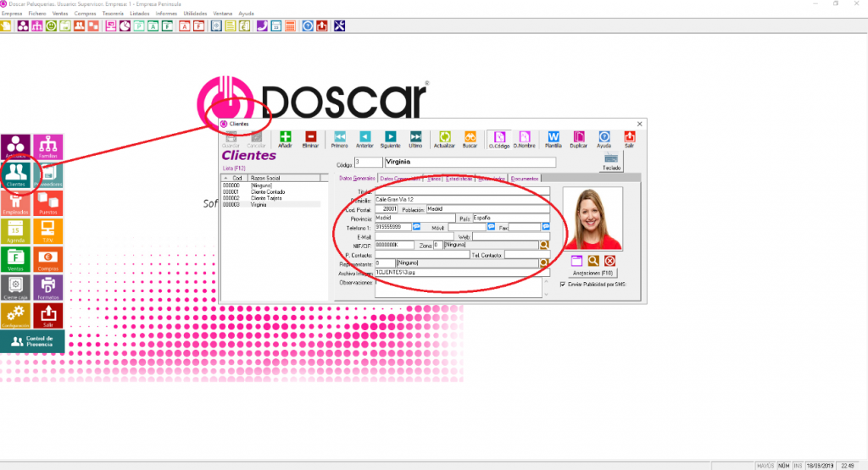The height and width of the screenshot is (470, 868).
Task: Jump to the Último record
Action: click(x=415, y=140)
